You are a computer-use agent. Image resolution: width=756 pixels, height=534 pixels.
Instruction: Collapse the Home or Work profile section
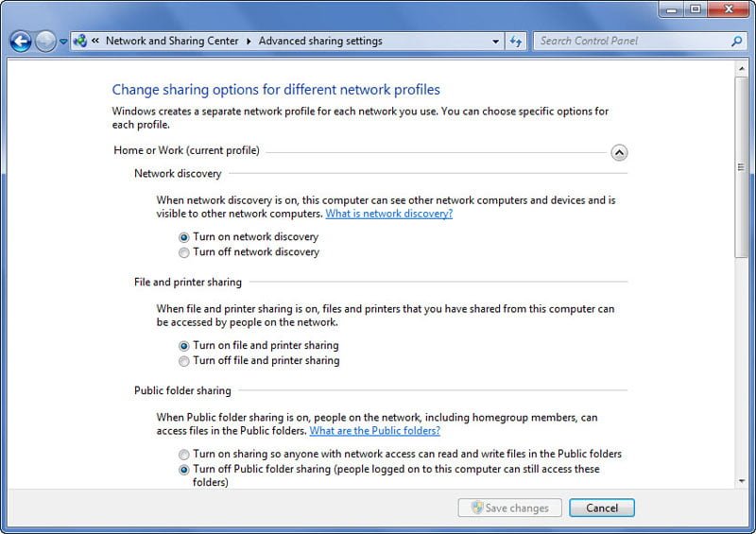[x=619, y=151]
